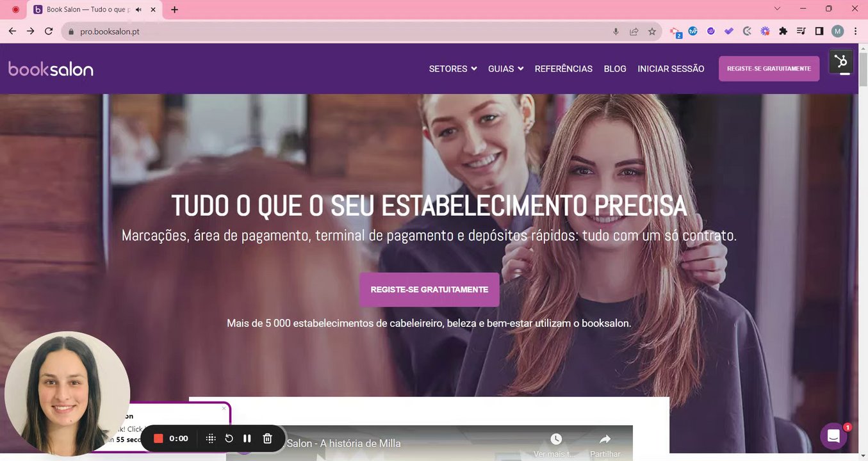Screen dimensions: 868x461
Task: Open the HubSpot widget icon
Action: (x=841, y=61)
